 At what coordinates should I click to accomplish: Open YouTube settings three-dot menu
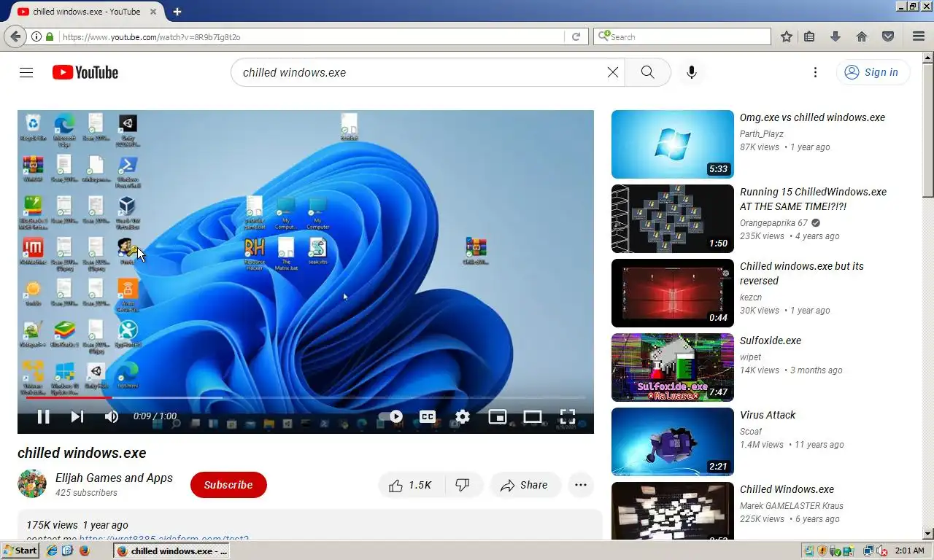coord(815,72)
